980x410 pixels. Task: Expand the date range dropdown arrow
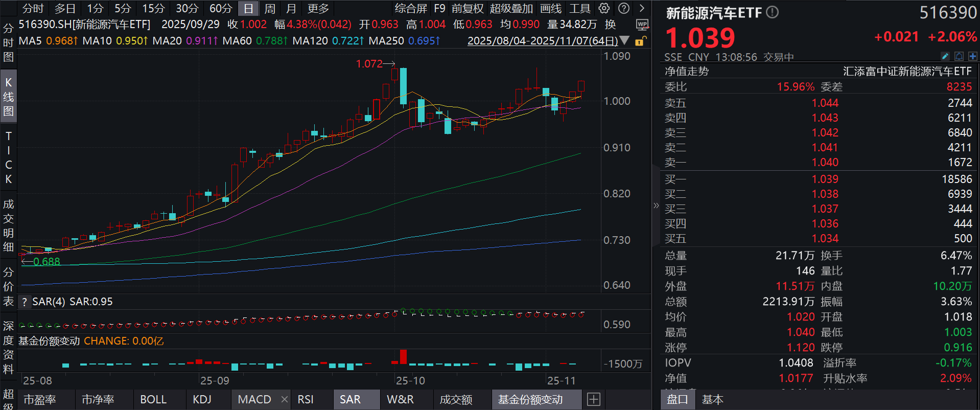pyautogui.click(x=624, y=41)
